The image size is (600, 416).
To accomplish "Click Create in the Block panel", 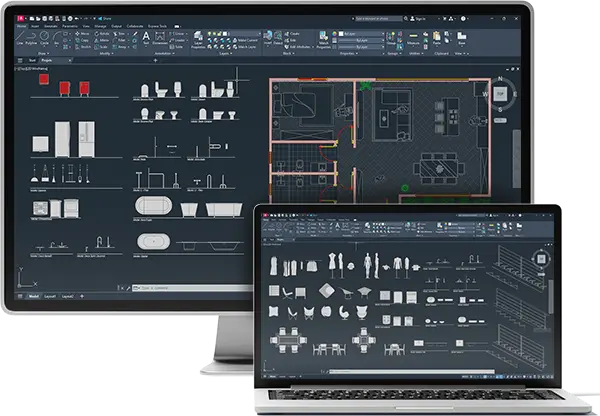I will point(292,34).
